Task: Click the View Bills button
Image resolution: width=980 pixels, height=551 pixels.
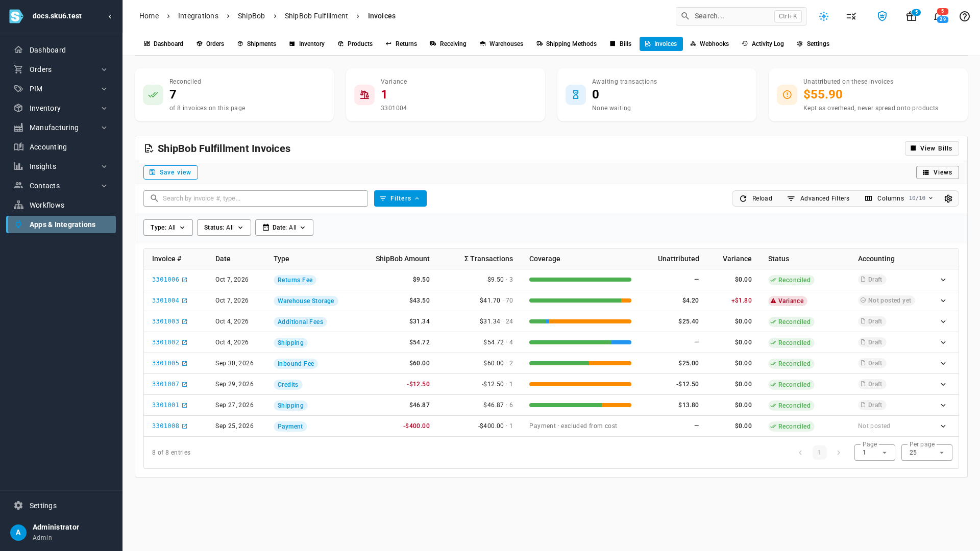Action: pyautogui.click(x=932, y=148)
